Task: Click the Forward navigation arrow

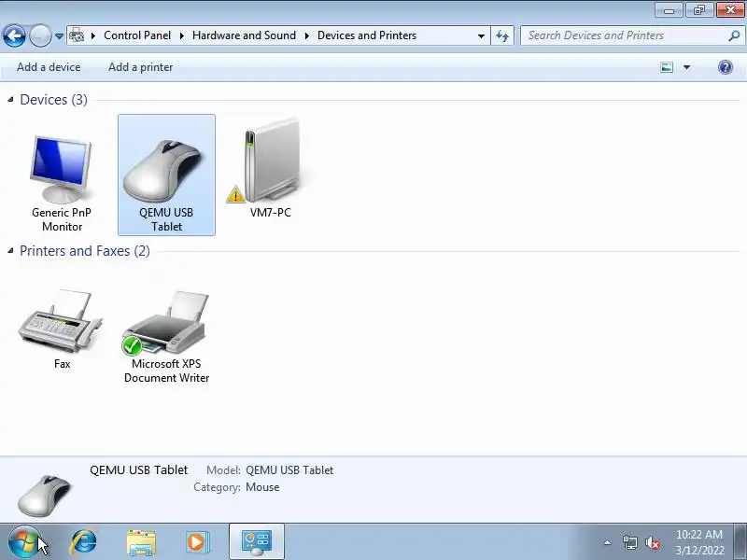Action: (x=40, y=35)
